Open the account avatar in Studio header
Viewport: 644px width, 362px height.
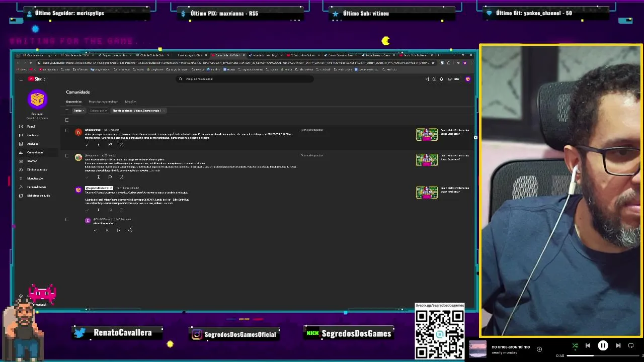(468, 79)
